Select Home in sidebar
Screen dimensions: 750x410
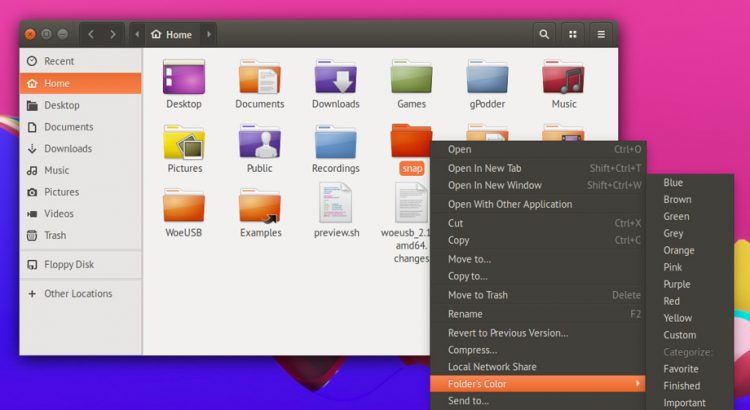click(x=80, y=83)
